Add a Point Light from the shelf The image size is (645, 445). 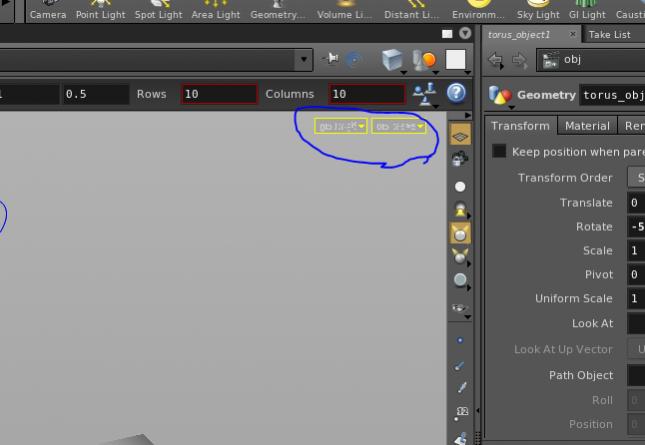[x=100, y=10]
